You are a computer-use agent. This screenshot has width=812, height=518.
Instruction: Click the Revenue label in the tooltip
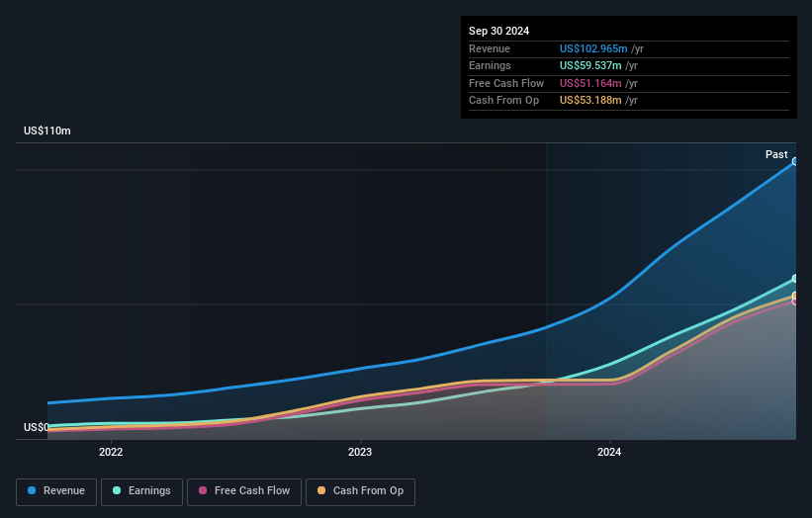(x=490, y=48)
